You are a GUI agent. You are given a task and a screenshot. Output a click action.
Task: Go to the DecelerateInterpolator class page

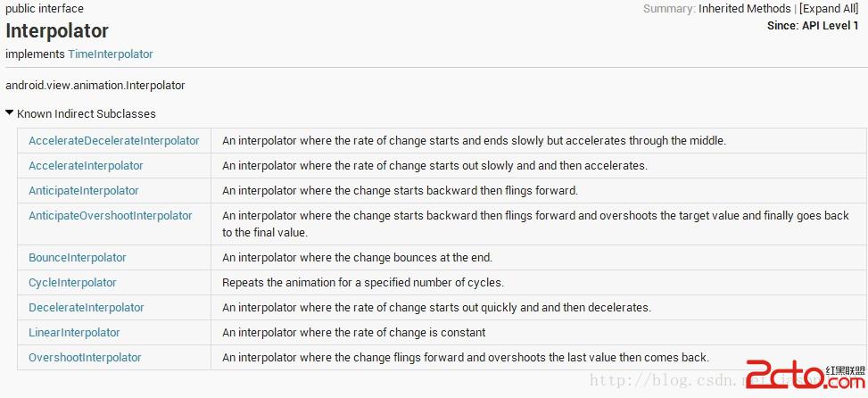tap(87, 308)
